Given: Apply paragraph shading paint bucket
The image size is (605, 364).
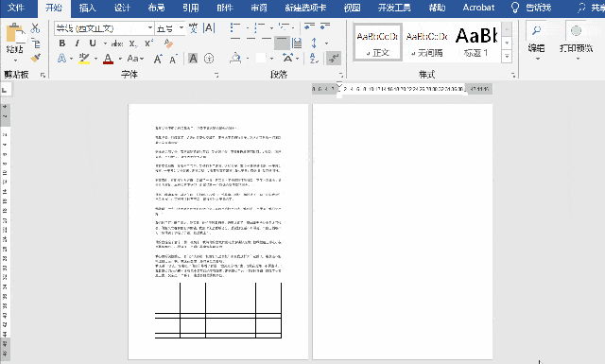Looking at the screenshot, I should pyautogui.click(x=235, y=59).
